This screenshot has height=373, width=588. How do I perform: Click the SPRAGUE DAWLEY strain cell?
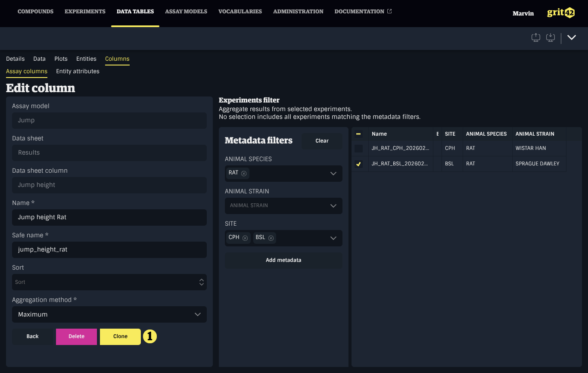point(539,164)
